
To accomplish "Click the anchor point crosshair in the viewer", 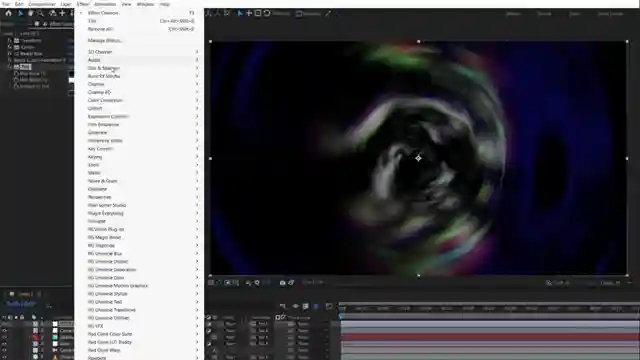I will pyautogui.click(x=418, y=158).
